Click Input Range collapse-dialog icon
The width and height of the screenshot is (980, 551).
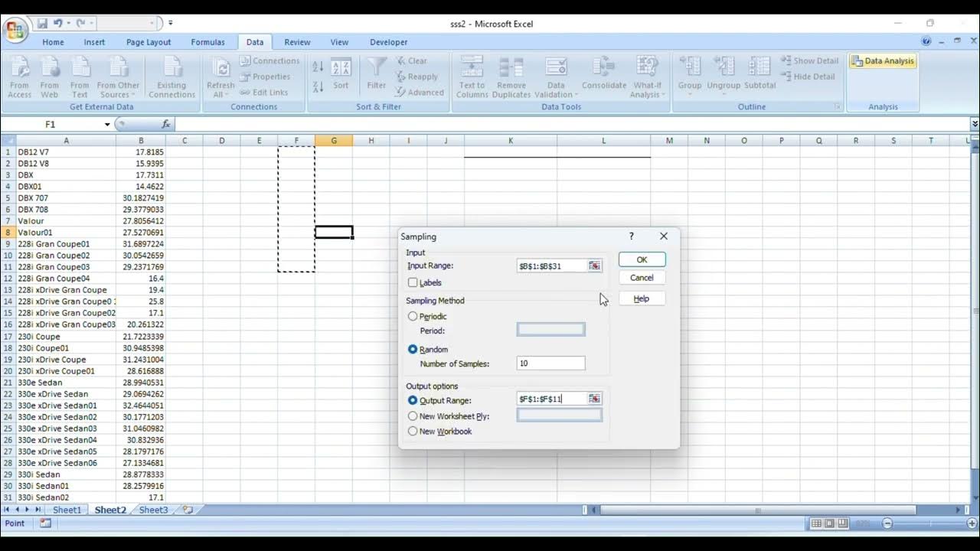[594, 266]
